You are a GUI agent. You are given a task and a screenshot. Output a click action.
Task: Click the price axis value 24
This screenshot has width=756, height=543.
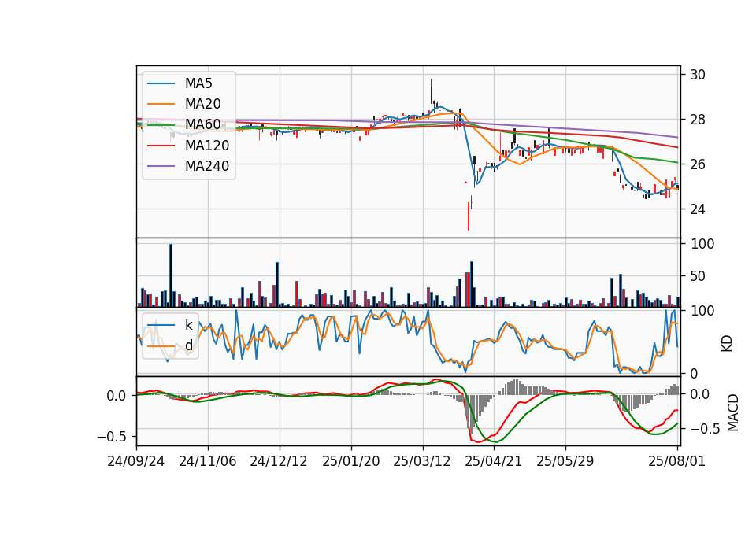click(698, 209)
